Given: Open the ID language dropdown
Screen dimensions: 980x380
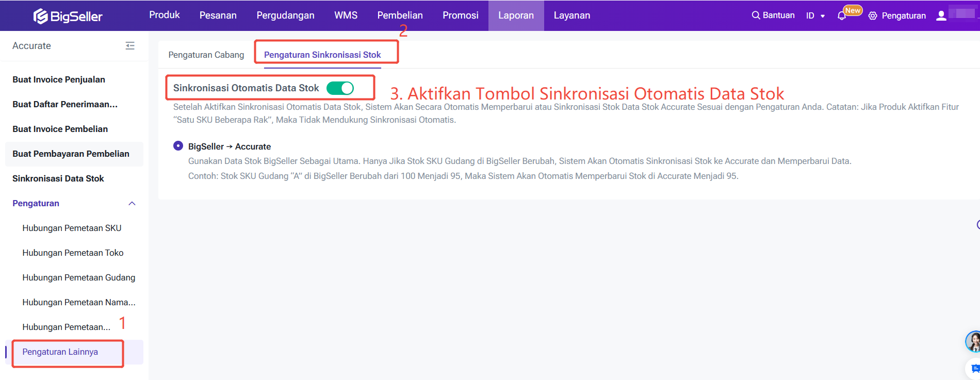Looking at the screenshot, I should pos(815,16).
